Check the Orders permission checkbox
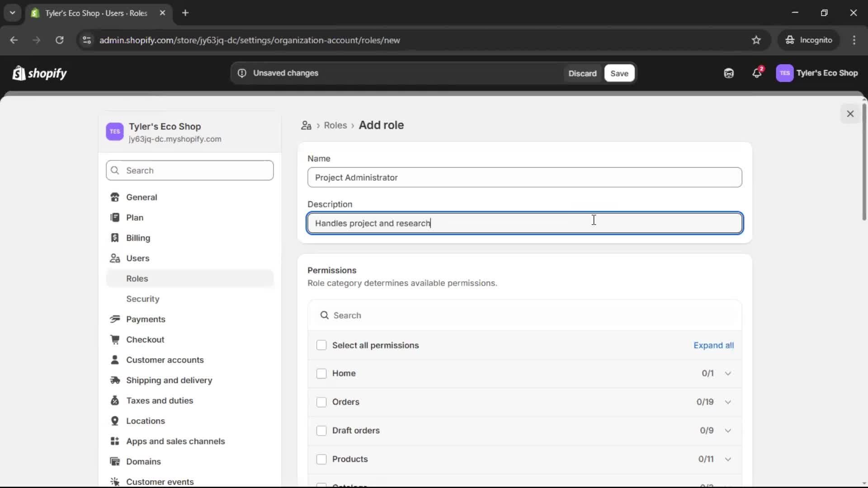The width and height of the screenshot is (868, 488). [x=321, y=402]
